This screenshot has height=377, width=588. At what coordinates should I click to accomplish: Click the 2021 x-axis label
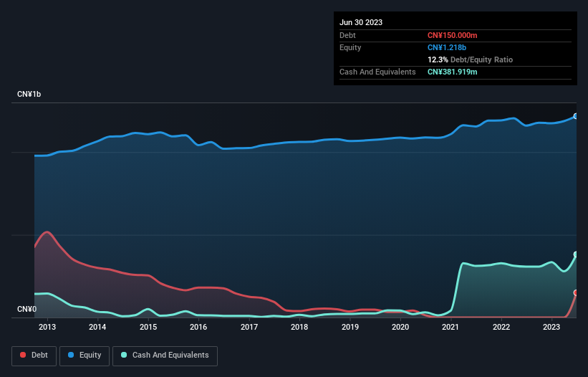(450, 327)
